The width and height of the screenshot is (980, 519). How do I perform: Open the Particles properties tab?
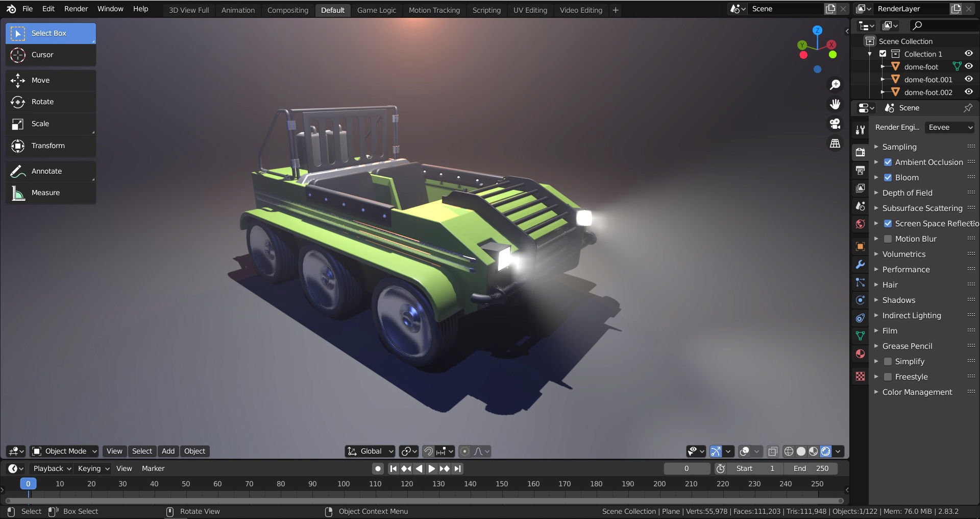860,282
